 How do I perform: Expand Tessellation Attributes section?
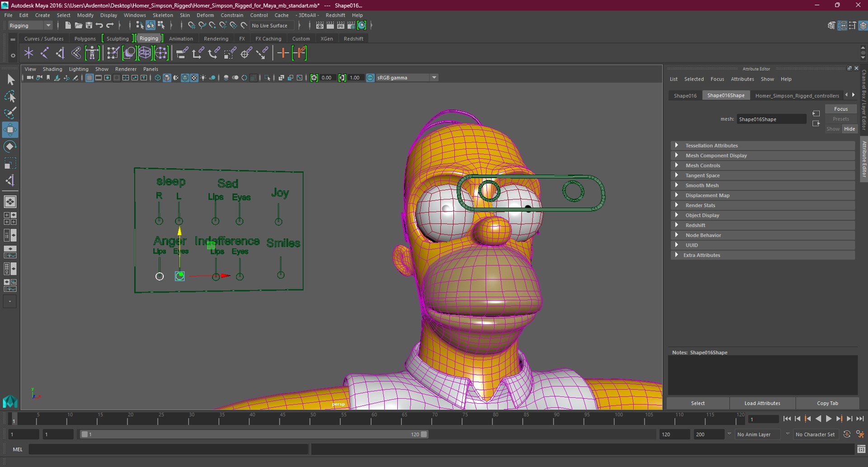coord(763,146)
